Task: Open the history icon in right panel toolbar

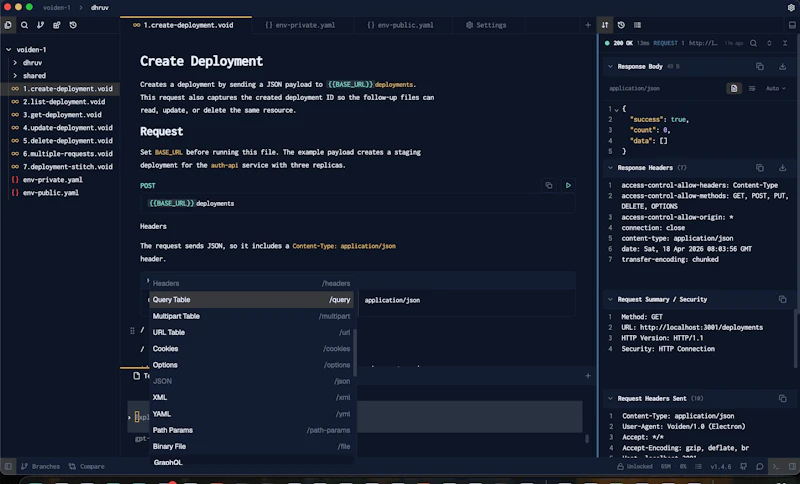Action: pos(621,25)
